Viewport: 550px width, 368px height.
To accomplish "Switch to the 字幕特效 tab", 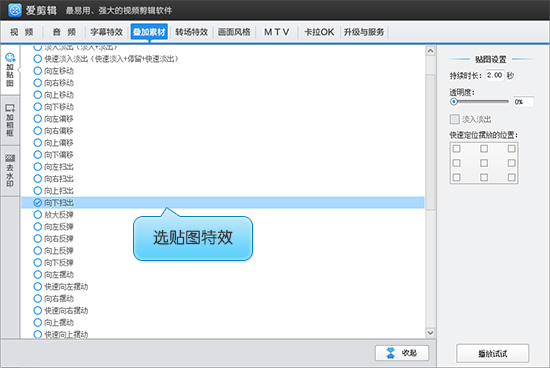I will pyautogui.click(x=107, y=32).
